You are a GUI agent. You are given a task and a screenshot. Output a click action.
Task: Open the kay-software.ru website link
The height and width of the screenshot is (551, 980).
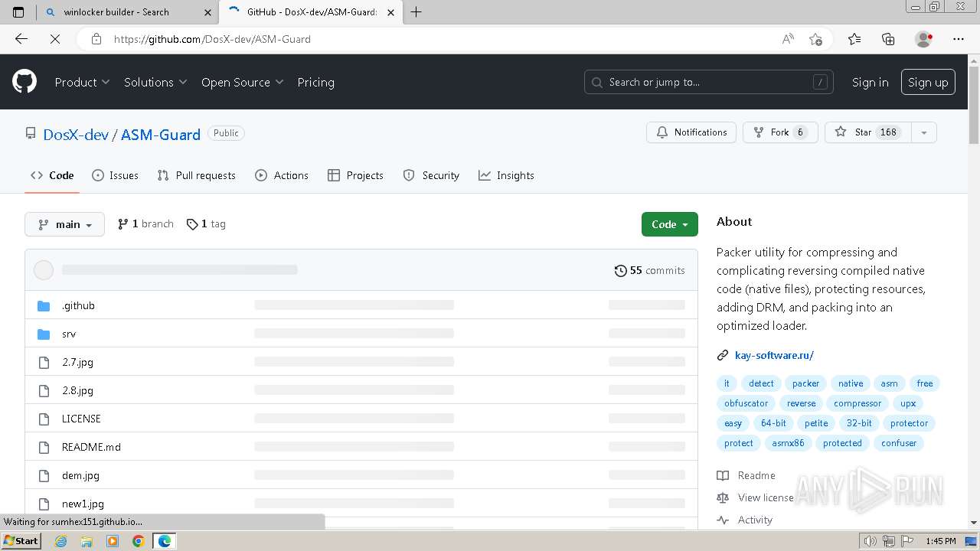(x=774, y=355)
